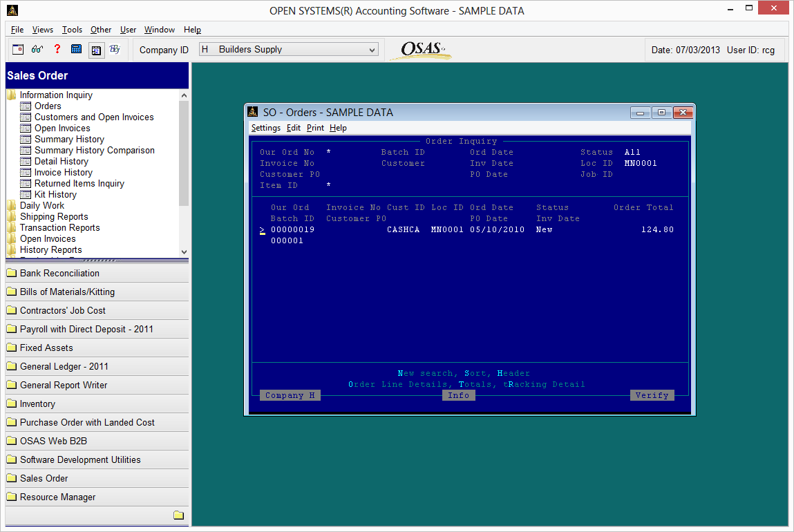This screenshot has height=532, width=794.
Task: Click the OSAS logo
Action: click(x=422, y=50)
